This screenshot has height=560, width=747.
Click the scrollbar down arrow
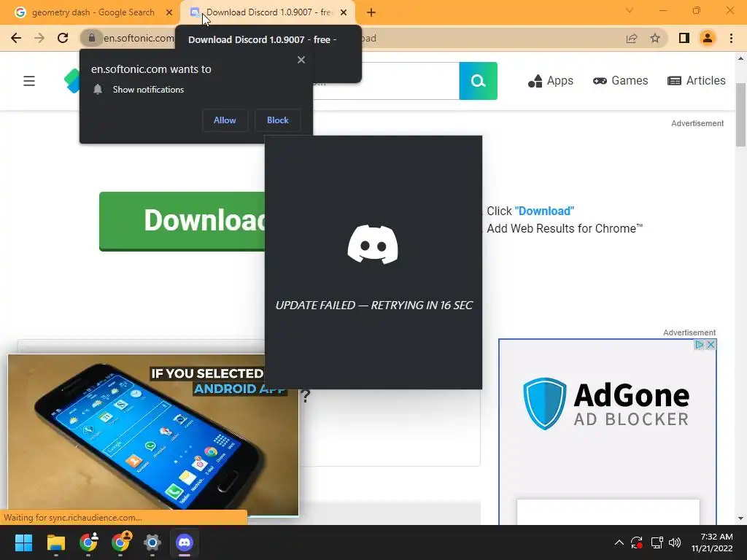tap(740, 518)
